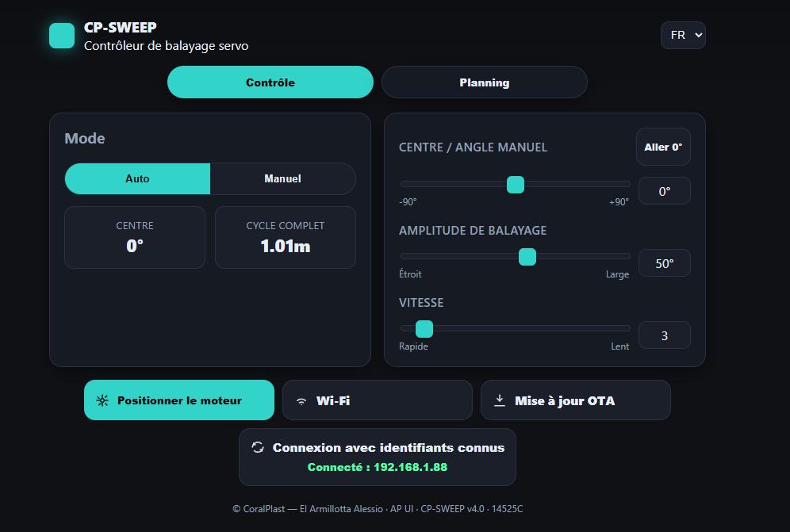
Task: Click the CYCLE COMPLET 1.01m card
Action: pyautogui.click(x=286, y=238)
